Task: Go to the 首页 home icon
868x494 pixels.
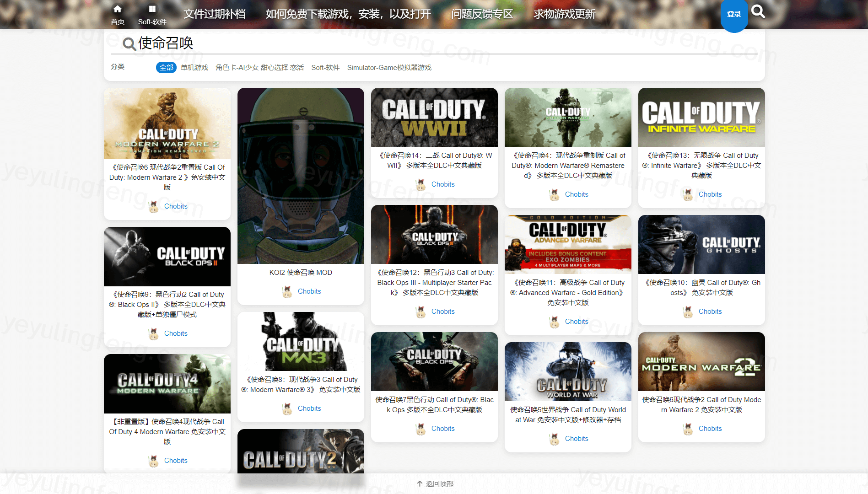Action: click(118, 9)
